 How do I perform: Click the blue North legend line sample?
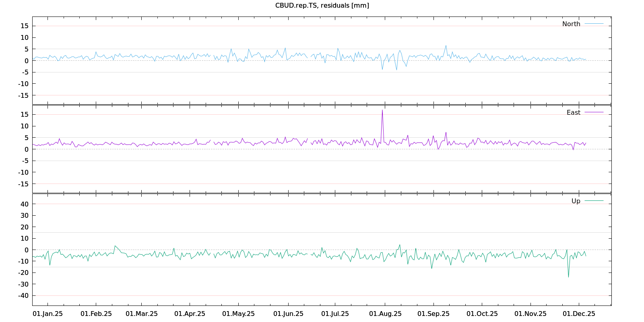coord(594,24)
